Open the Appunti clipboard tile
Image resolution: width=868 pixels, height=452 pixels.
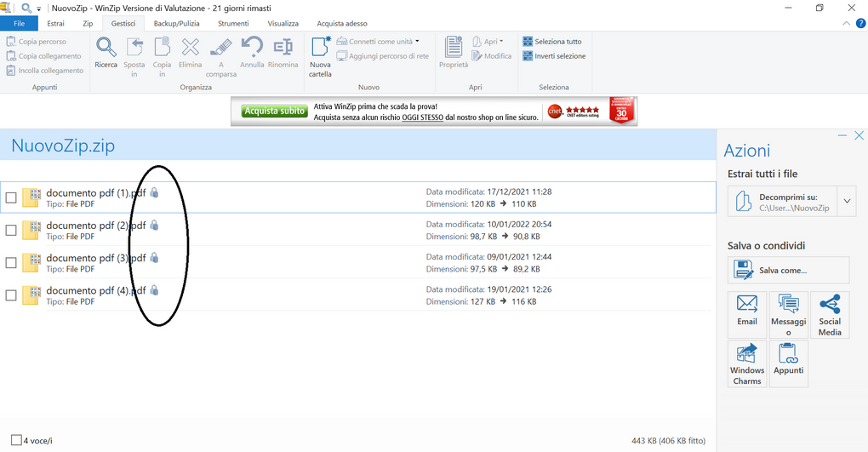[788, 363]
